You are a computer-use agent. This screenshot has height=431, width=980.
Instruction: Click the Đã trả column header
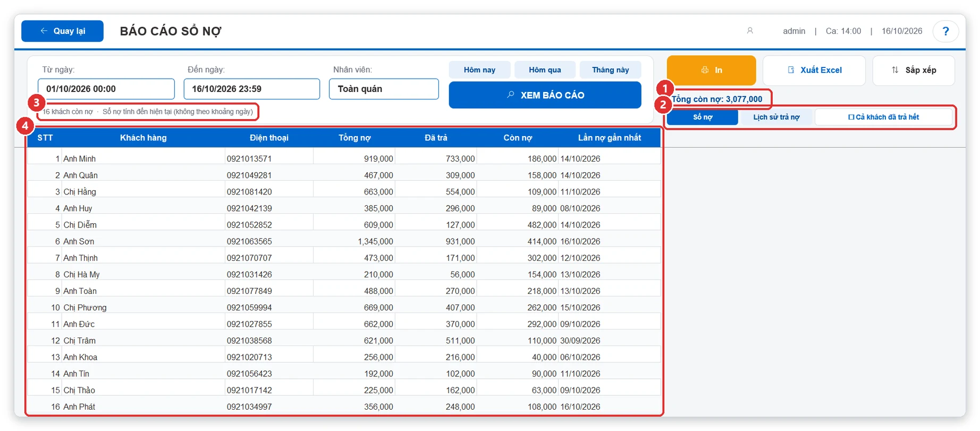pyautogui.click(x=436, y=138)
